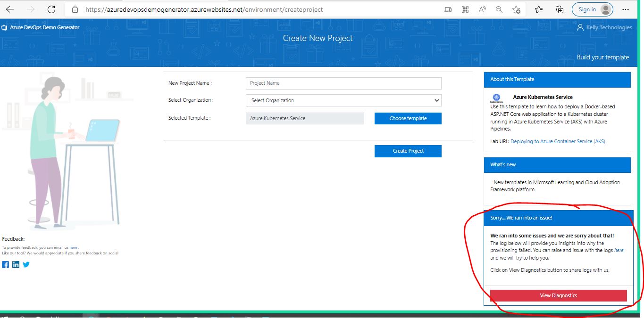
Task: Open the Favorites list icon
Action: pos(539,9)
